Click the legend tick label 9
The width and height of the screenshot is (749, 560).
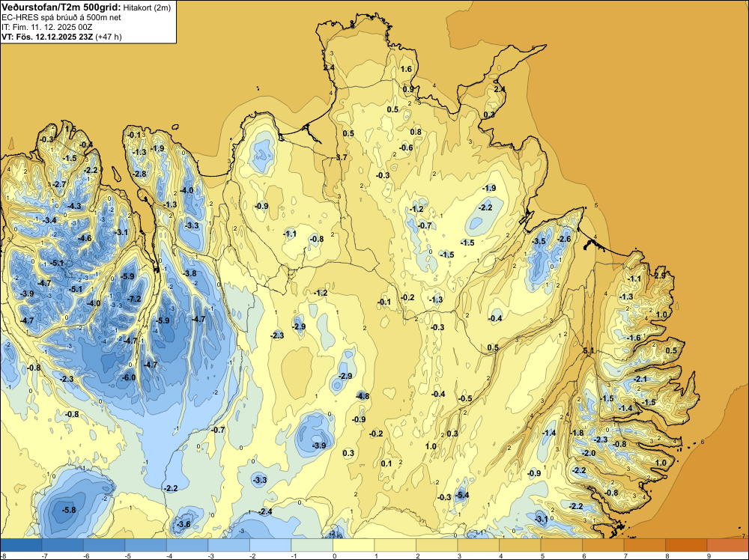tap(709, 556)
